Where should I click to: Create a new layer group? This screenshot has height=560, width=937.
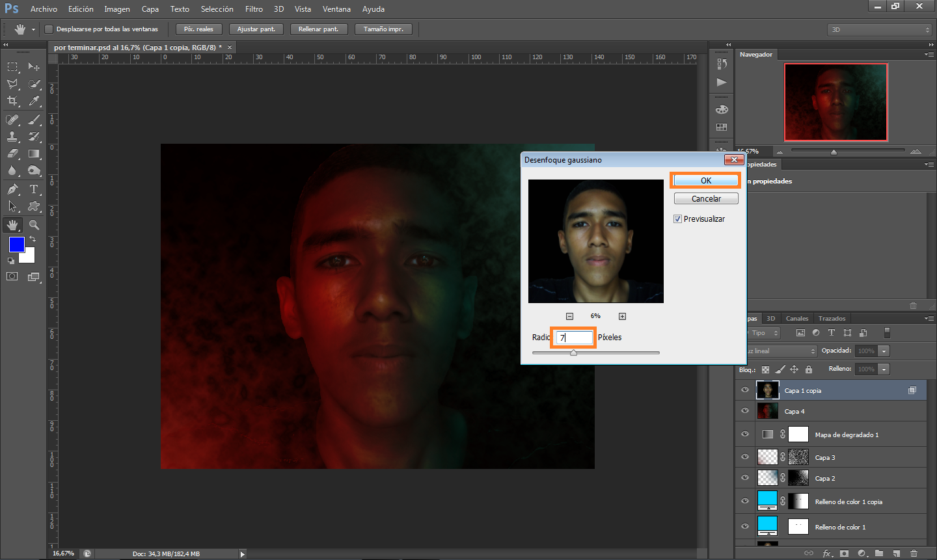pos(879,553)
